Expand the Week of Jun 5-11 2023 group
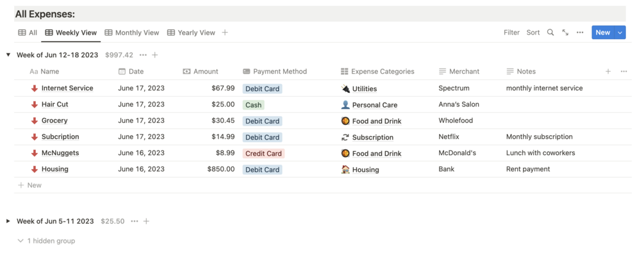644x255 pixels. coord(8,221)
